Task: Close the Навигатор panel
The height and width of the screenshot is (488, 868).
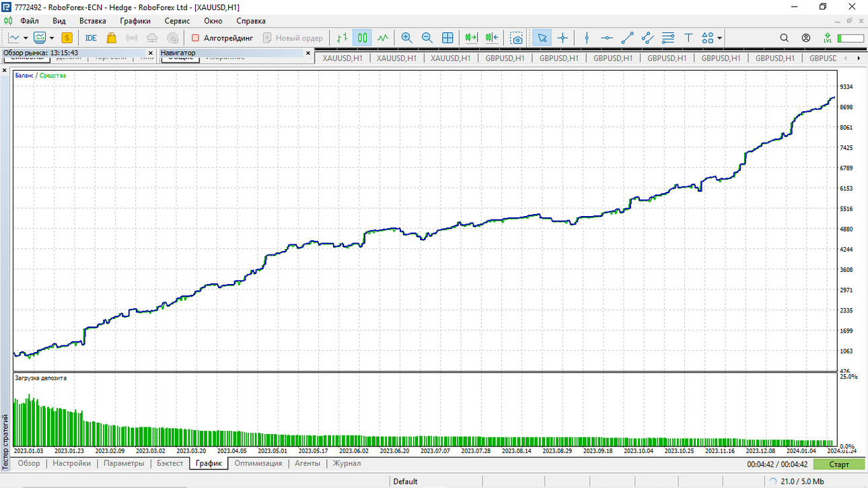Action: [308, 53]
